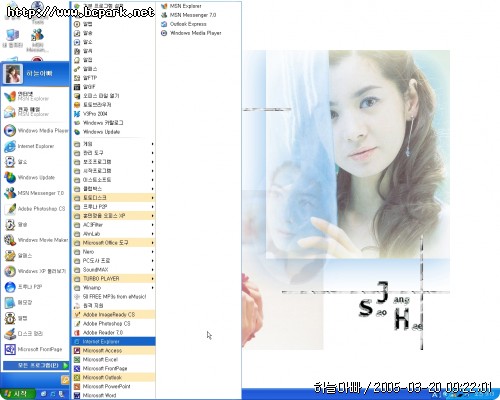The height and width of the screenshot is (400, 500).
Task: Open V3Pro 2004 from the programs list
Action: [x=114, y=114]
